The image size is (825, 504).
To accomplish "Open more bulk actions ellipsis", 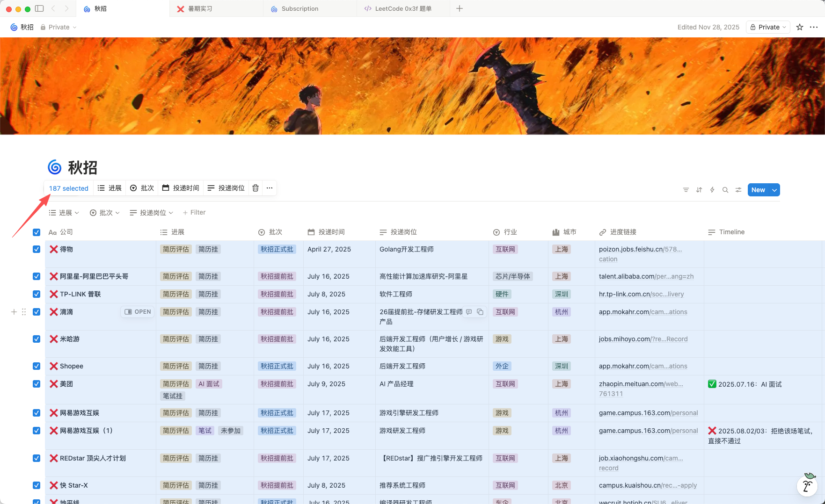I will pos(270,188).
